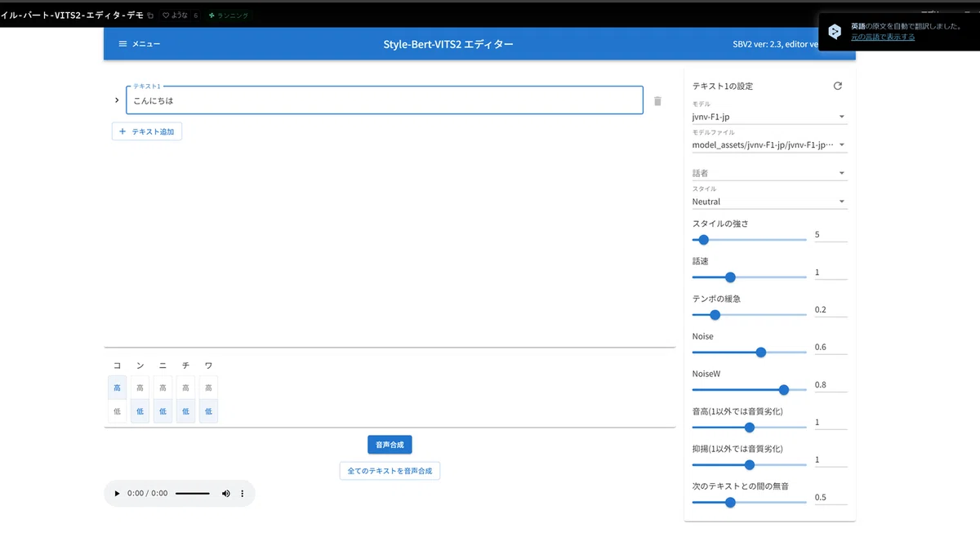The image size is (980, 559).
Task: Click the copy icon beside the page title
Action: coord(150,16)
